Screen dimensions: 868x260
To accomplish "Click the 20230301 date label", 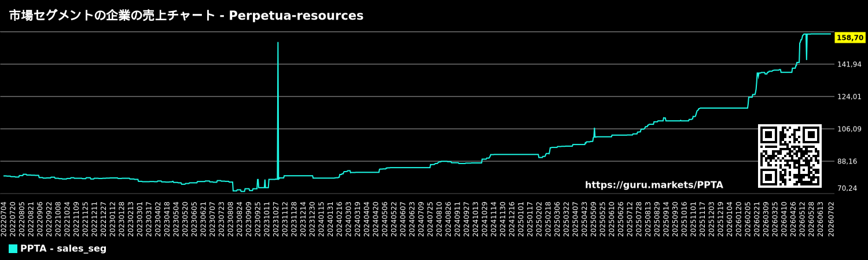I will 140,219.
